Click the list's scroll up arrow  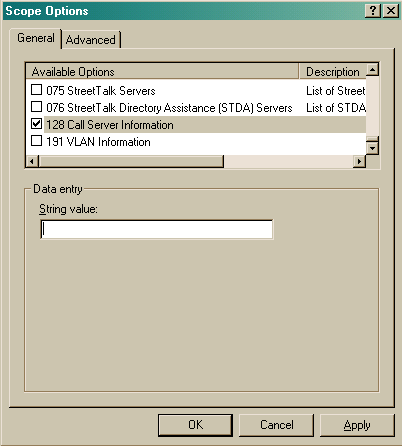coord(372,70)
